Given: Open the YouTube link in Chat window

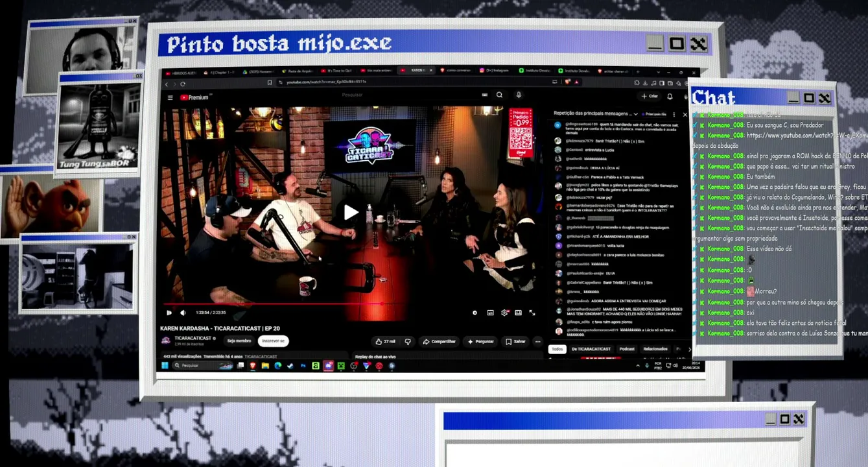Looking at the screenshot, I should (x=806, y=136).
